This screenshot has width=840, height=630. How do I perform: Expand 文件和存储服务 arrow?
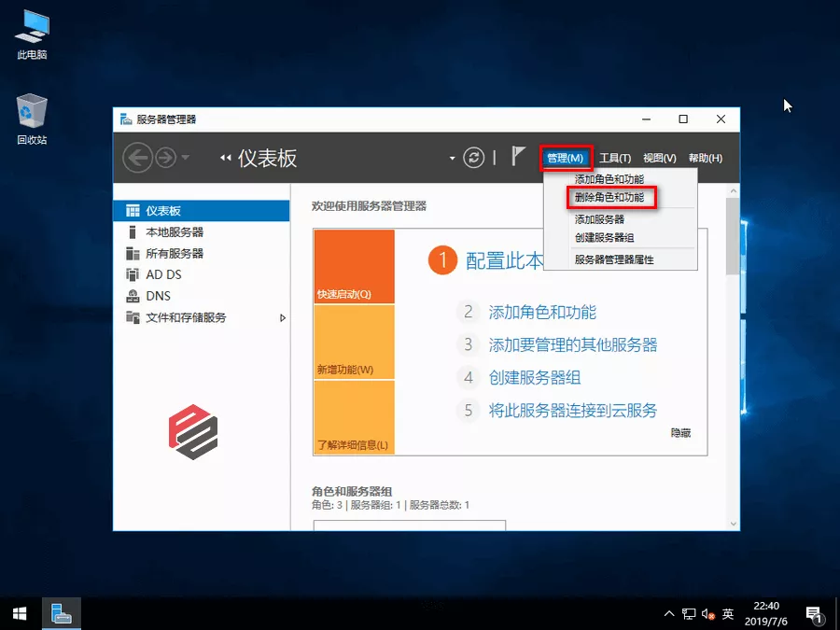pos(283,318)
